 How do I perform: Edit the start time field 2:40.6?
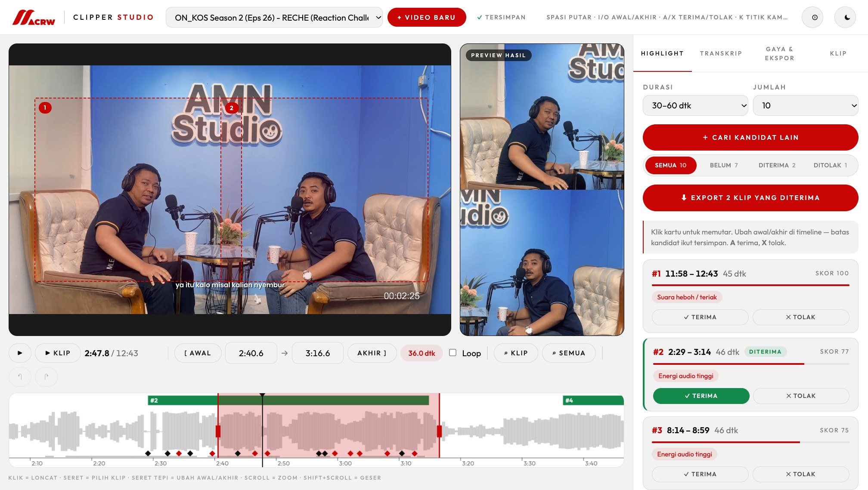click(251, 353)
